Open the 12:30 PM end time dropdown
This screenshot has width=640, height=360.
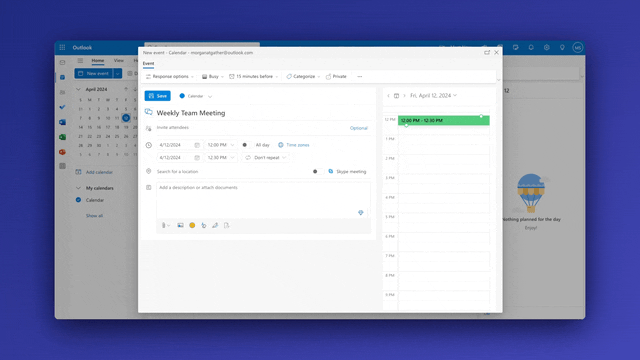click(x=221, y=158)
